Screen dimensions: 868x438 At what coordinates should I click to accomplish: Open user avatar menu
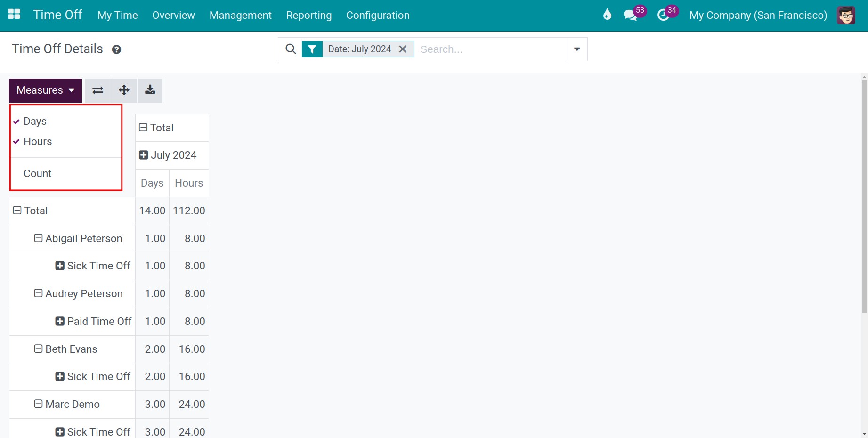(x=846, y=15)
